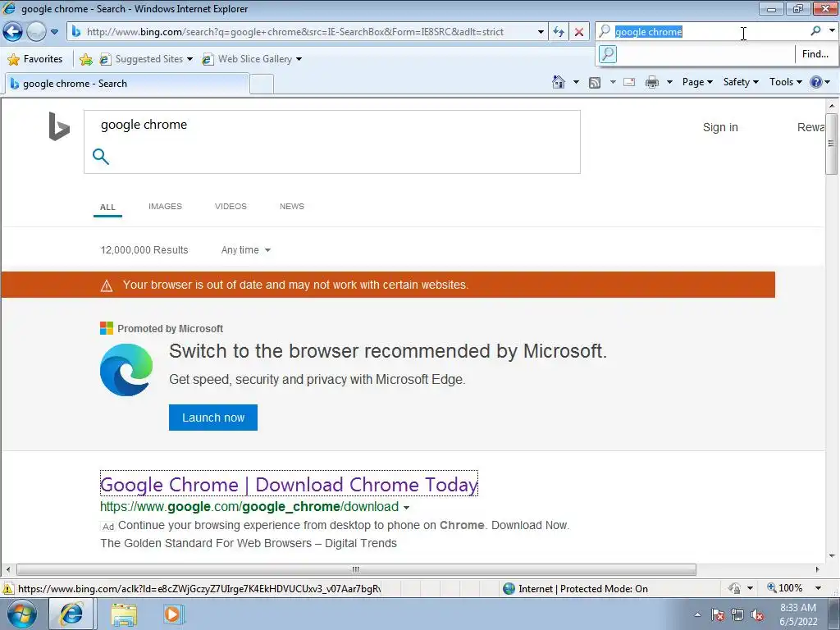Click Action Center flag tray icon
840x630 pixels.
(718, 614)
